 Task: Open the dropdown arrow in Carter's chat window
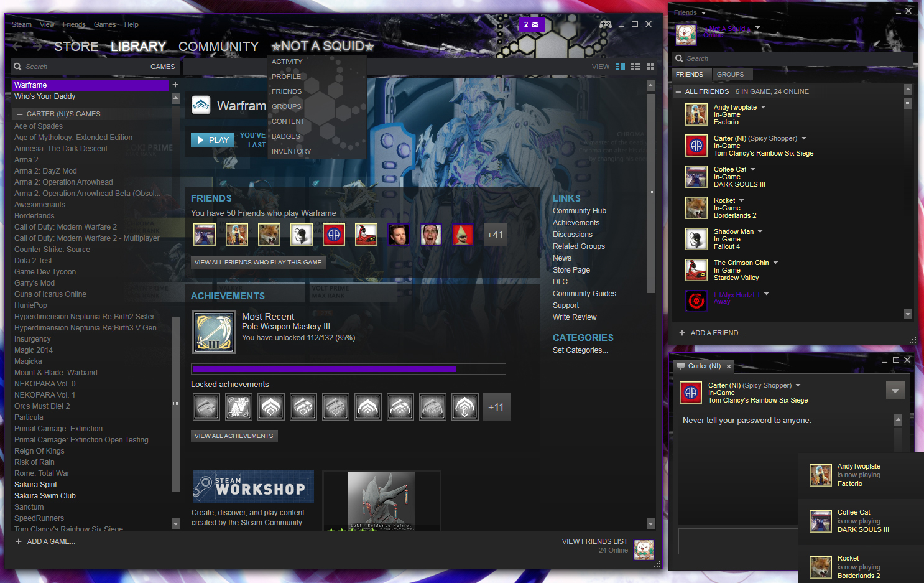click(x=895, y=390)
